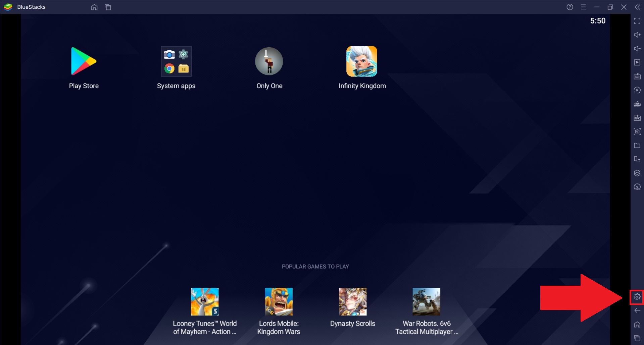Rotate the screen using sidebar icon
644x345 pixels.
pos(637,159)
